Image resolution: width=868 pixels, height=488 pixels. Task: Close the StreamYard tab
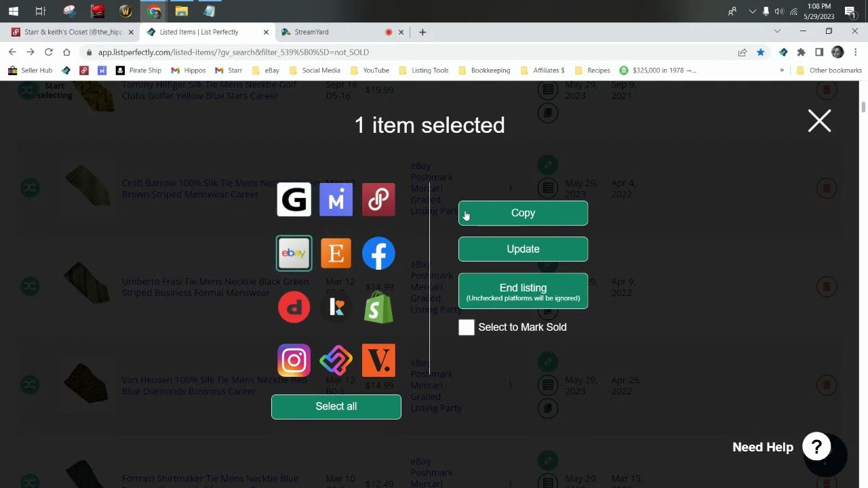pyautogui.click(x=401, y=32)
